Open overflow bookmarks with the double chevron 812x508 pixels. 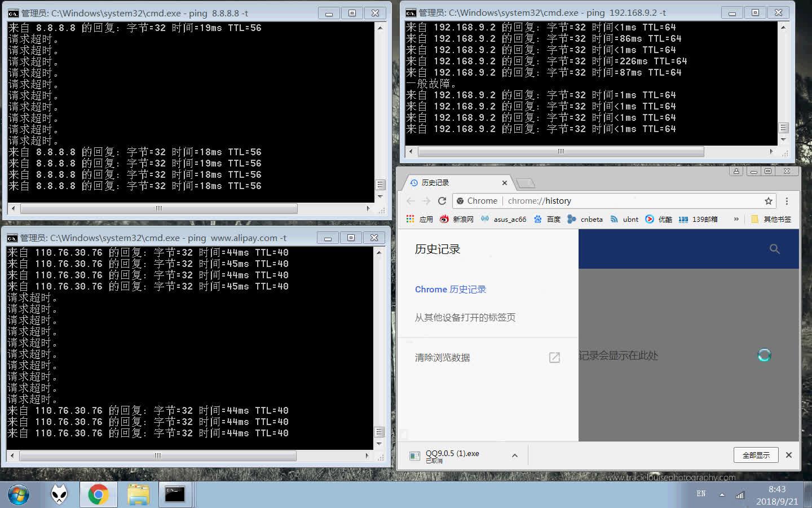point(736,219)
